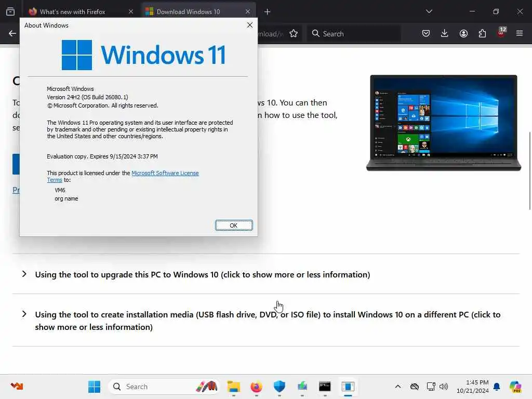Click the webpage vertical scrollbar
This screenshot has height=399, width=532.
pos(529,170)
